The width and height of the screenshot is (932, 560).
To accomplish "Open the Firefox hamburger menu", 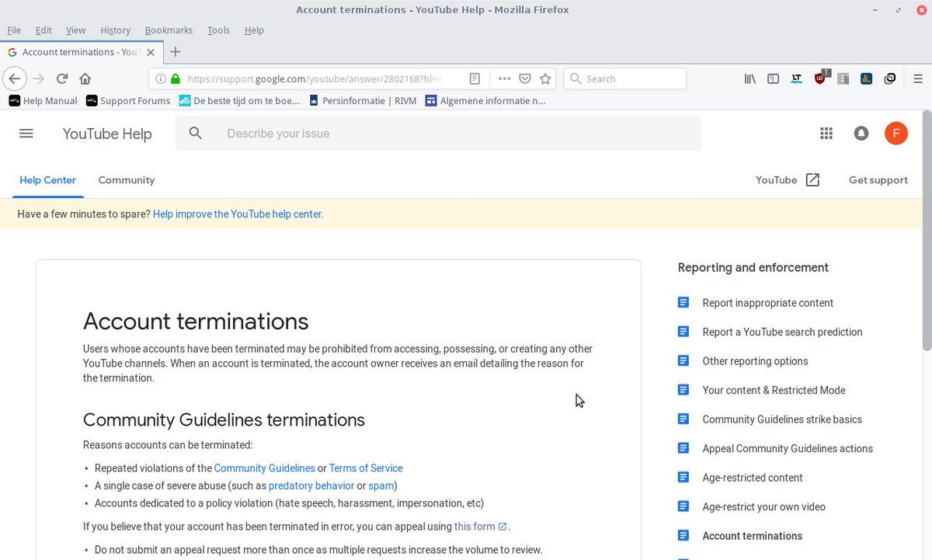I will coord(918,78).
